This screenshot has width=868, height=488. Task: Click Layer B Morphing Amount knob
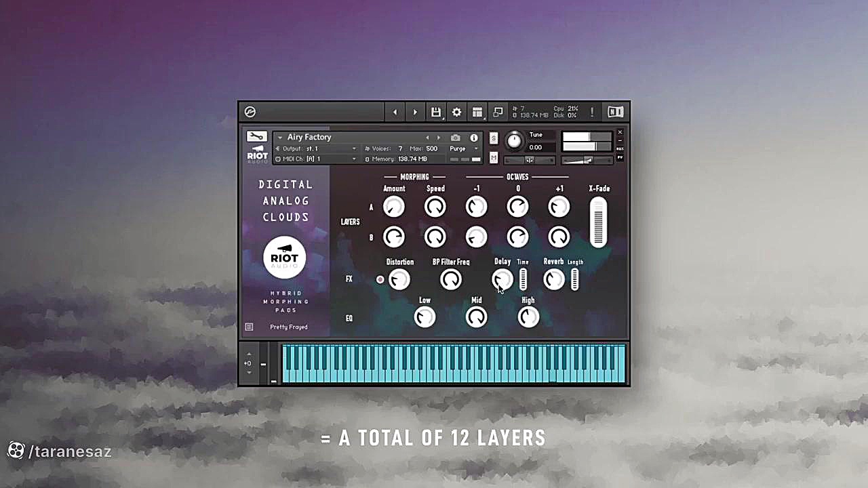[x=394, y=237]
